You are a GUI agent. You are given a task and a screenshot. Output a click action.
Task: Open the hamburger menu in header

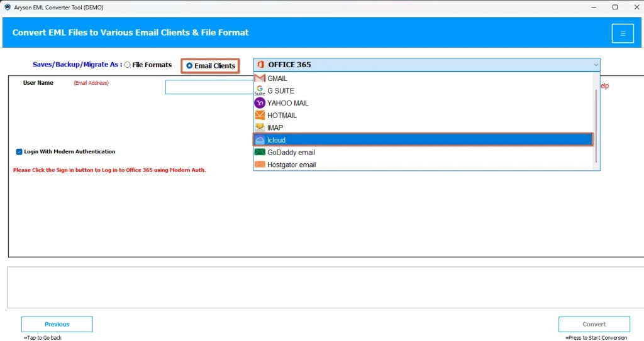point(623,33)
